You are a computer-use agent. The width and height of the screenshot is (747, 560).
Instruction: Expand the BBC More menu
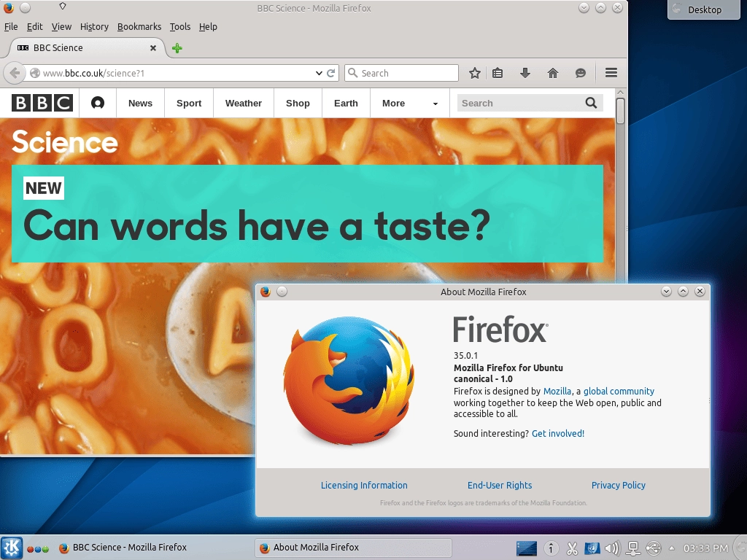tap(410, 103)
